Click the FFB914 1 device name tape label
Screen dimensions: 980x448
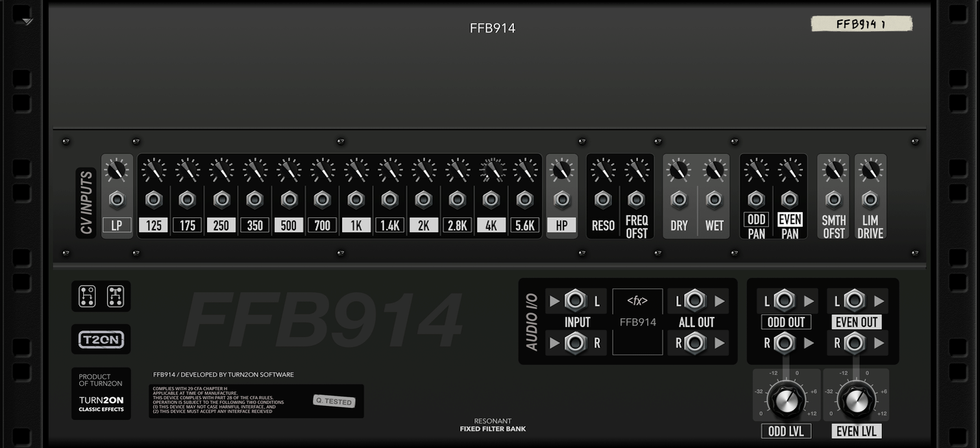pyautogui.click(x=861, y=24)
